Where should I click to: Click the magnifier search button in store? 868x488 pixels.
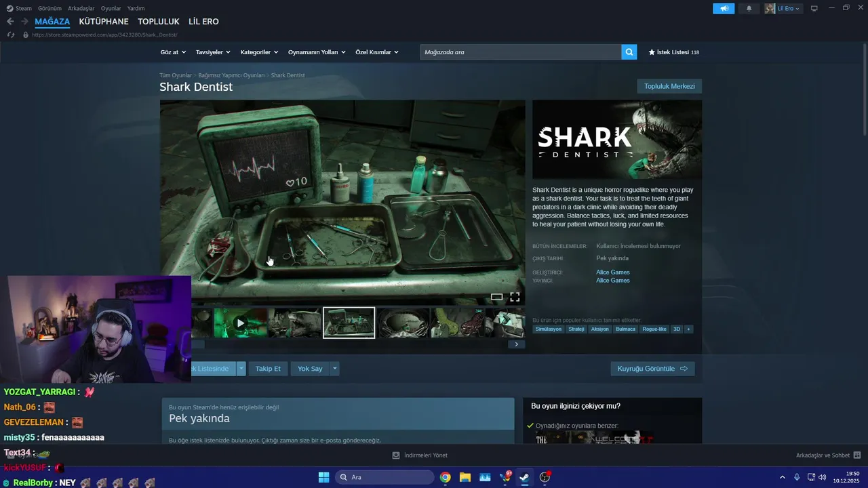pos(629,52)
